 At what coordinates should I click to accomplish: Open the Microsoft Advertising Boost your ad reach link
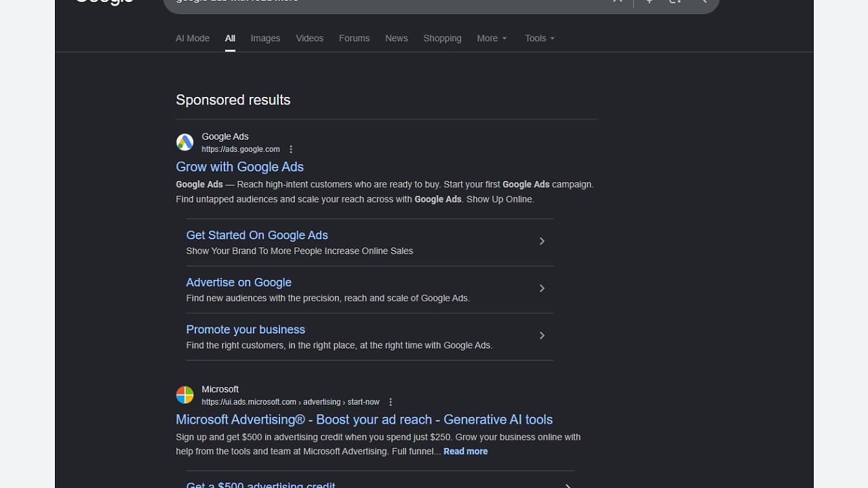click(x=364, y=420)
